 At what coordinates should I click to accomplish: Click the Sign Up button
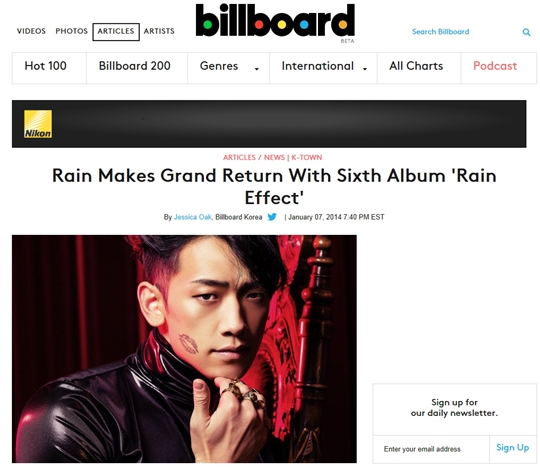(512, 448)
